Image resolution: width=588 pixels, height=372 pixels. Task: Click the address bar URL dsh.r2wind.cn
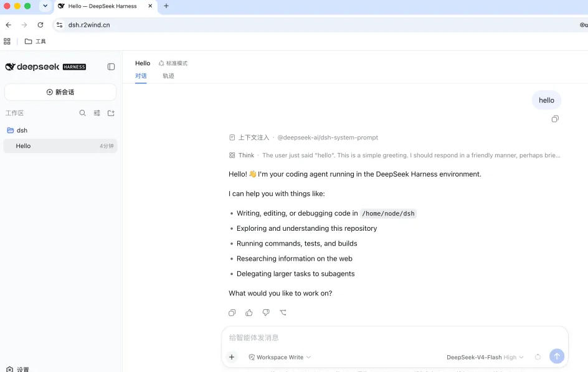click(89, 25)
